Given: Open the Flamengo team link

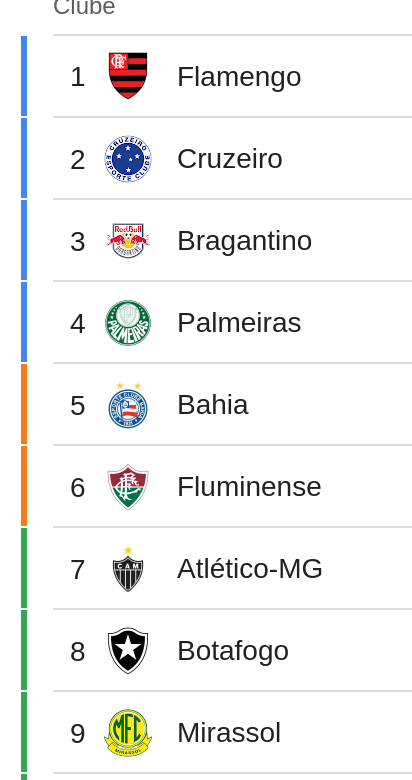Looking at the screenshot, I should click(239, 77).
